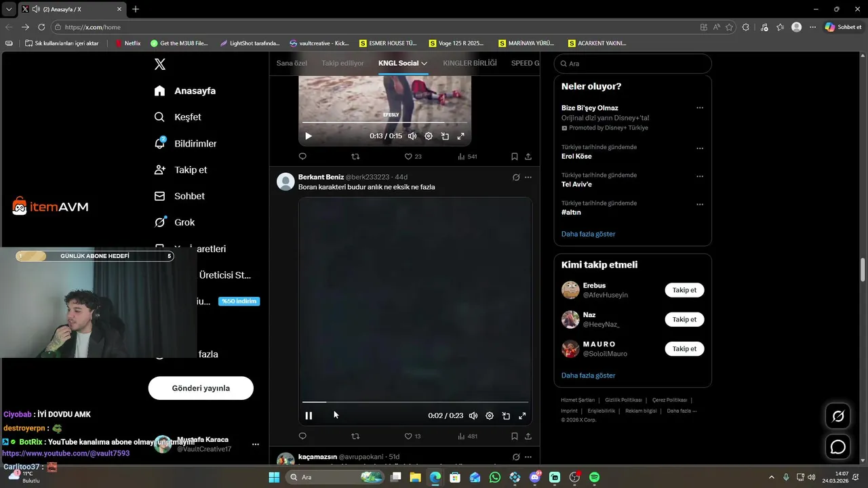Pause the Berkant Beniz video
The width and height of the screenshot is (868, 488).
[309, 416]
